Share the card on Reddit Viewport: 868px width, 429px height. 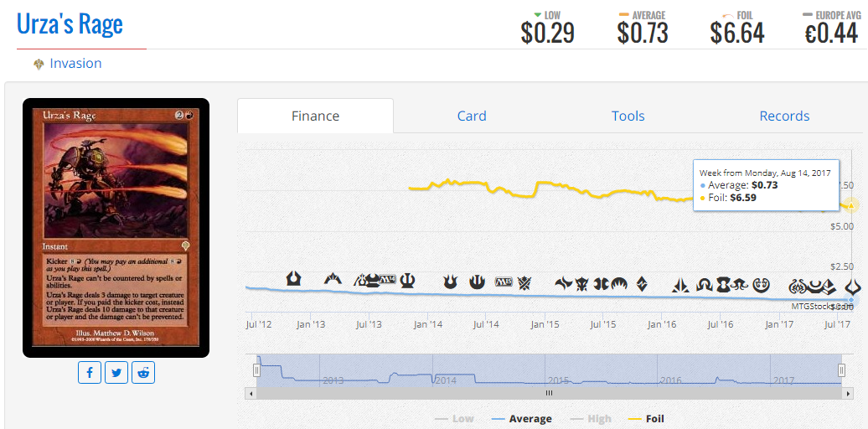pos(142,373)
